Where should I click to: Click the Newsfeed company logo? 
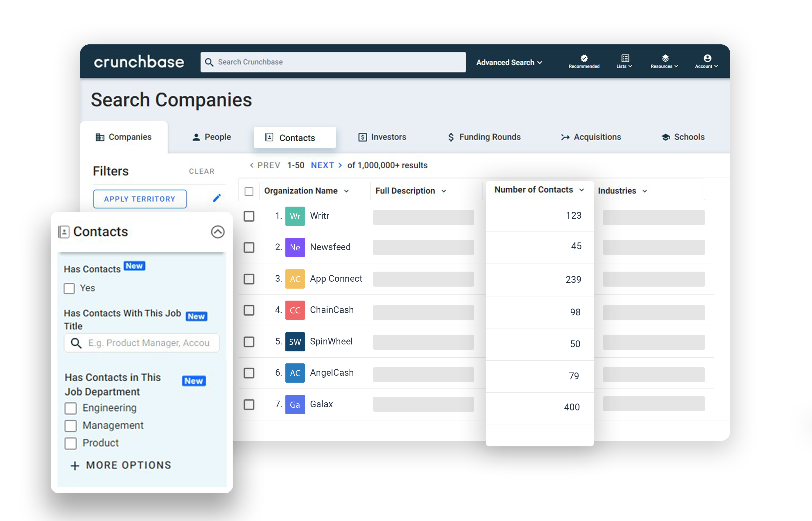coord(295,247)
